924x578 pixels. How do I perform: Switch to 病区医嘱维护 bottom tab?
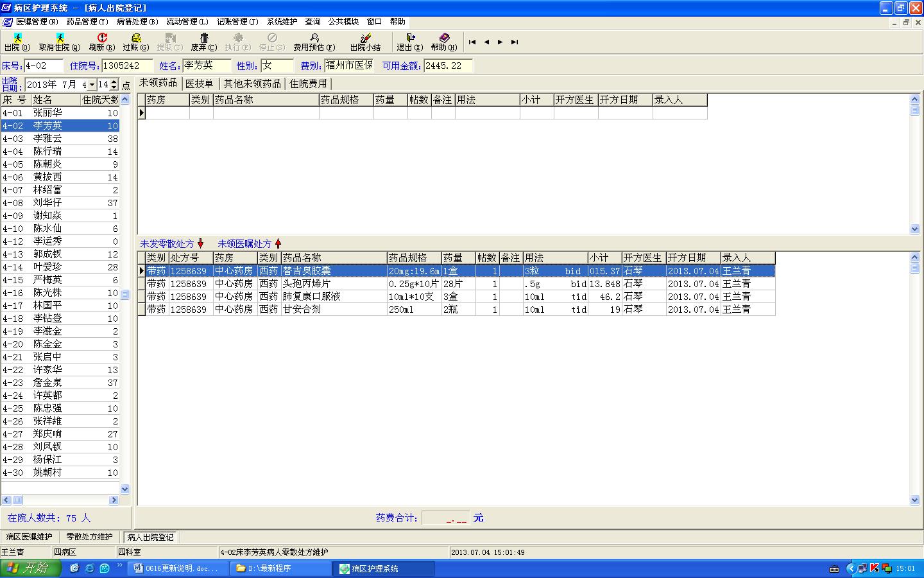tap(30, 537)
